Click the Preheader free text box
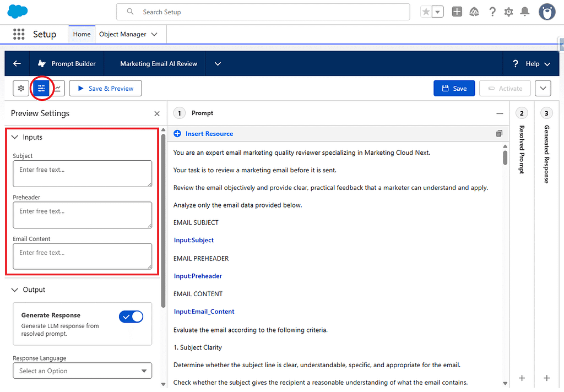 (83, 215)
